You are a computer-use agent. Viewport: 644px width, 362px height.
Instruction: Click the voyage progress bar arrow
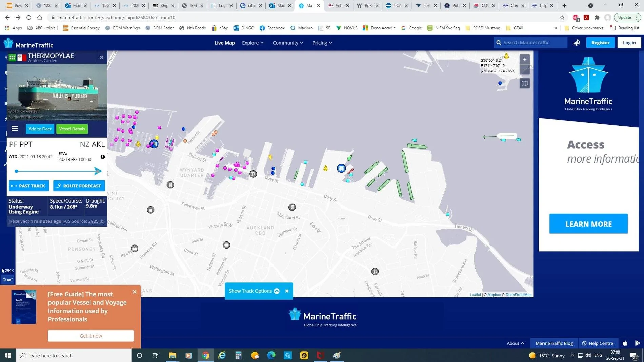pyautogui.click(x=98, y=171)
